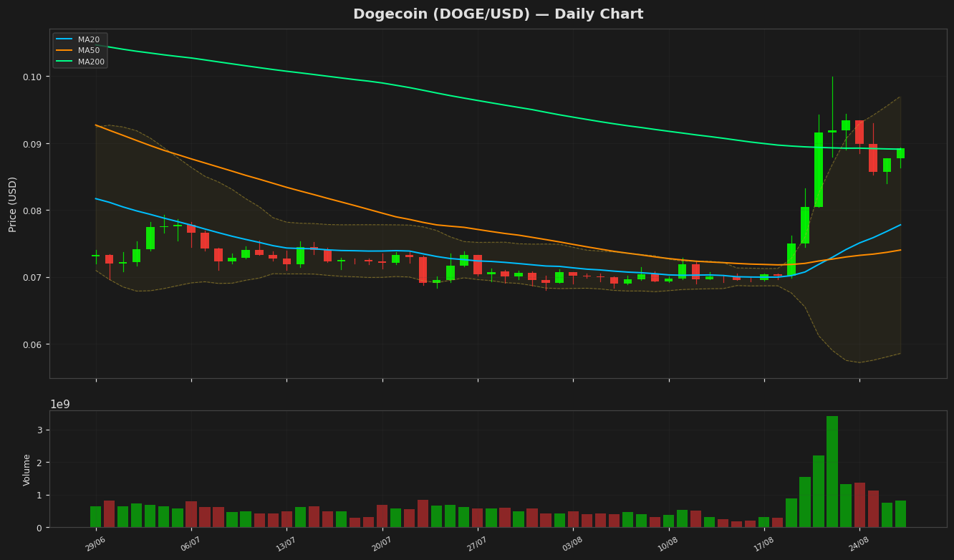The height and width of the screenshot is (560, 954).
Task: Click the 13/07 date label
Action: point(286,544)
